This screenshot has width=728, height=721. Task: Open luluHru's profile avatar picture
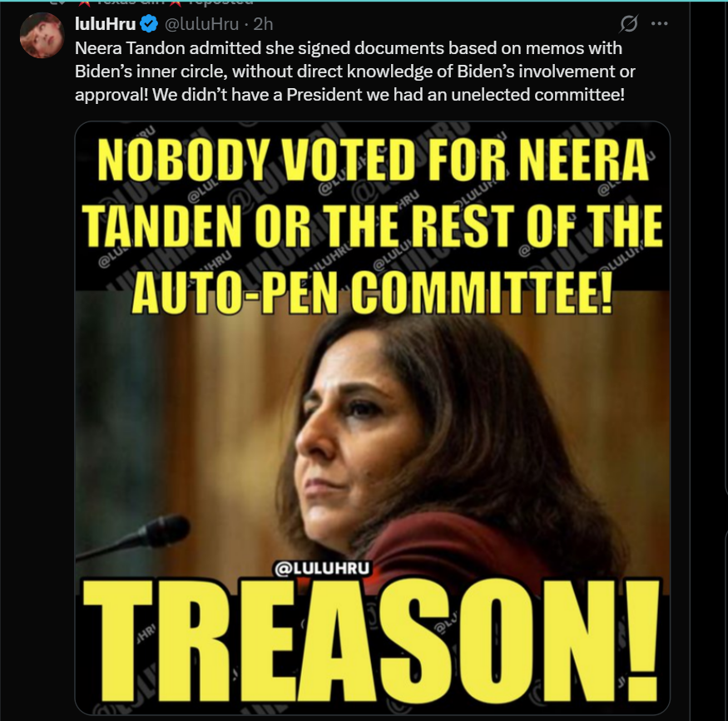[x=42, y=35]
